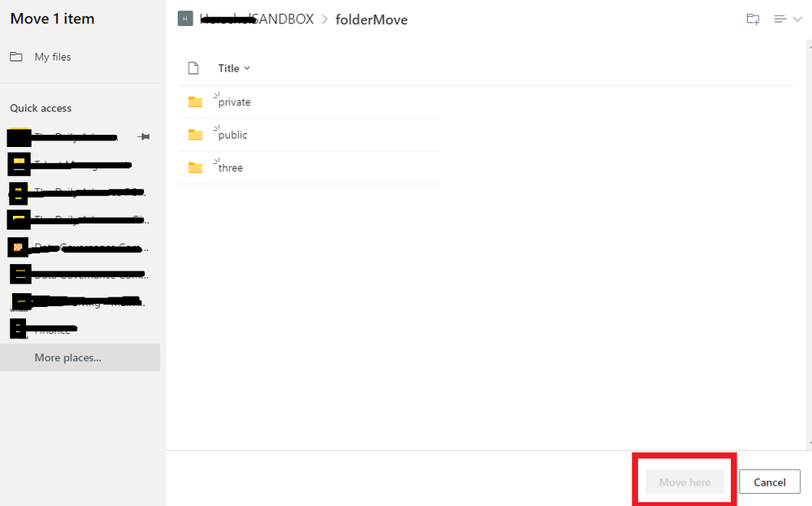812x506 pixels.
Task: Open the public folder
Action: click(x=232, y=134)
